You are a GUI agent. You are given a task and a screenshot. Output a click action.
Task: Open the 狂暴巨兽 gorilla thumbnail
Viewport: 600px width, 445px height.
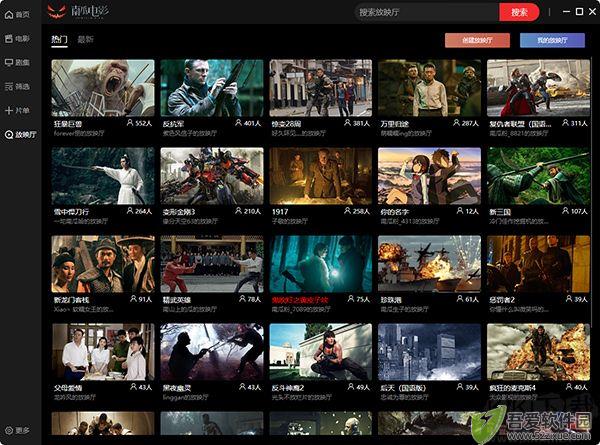(x=103, y=88)
